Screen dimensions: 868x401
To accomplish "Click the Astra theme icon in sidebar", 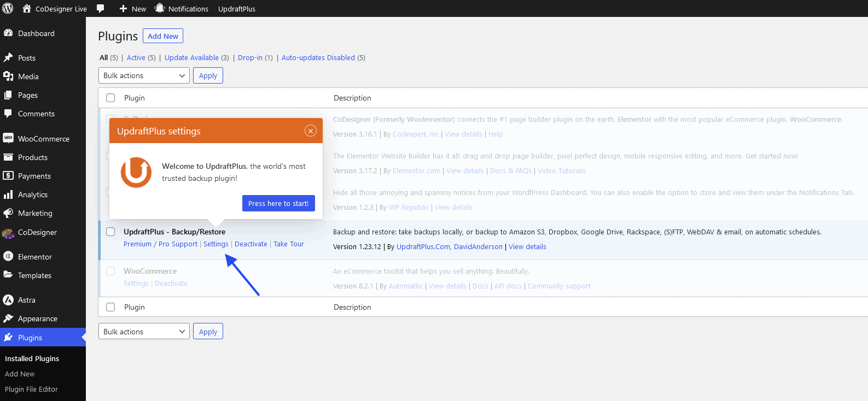I will point(8,300).
